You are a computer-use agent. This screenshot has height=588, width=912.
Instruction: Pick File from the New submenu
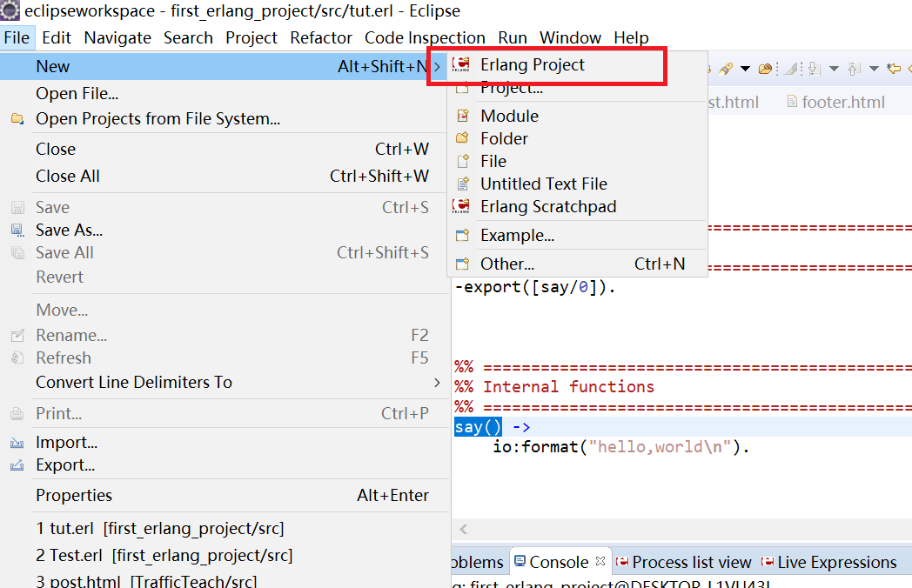point(576,161)
